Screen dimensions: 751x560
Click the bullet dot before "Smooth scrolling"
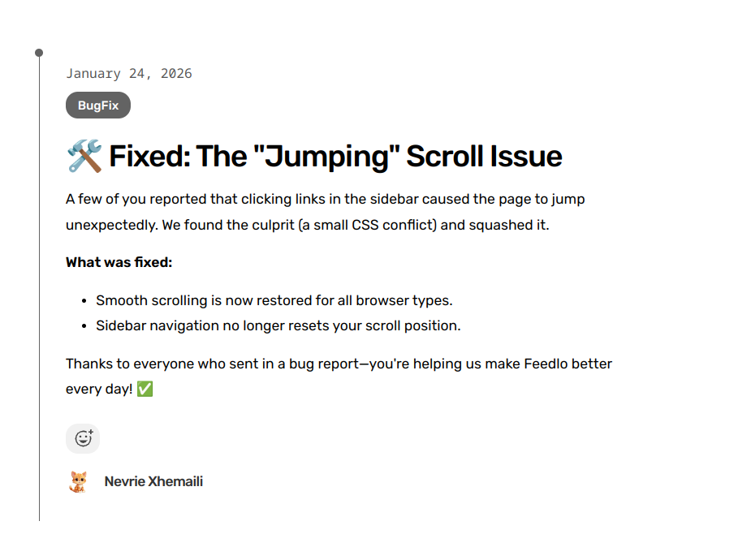click(x=84, y=301)
